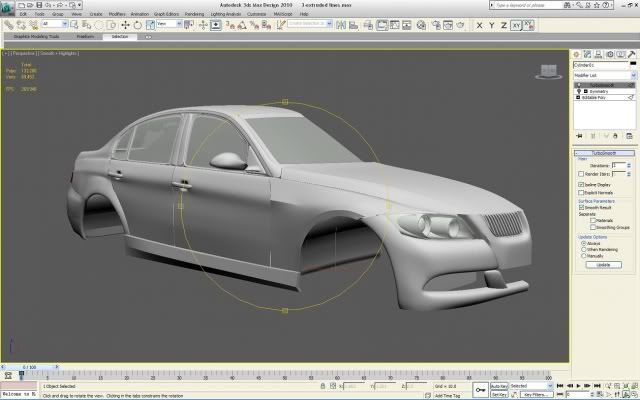Activate the Select and Move tool
640x400 pixels.
click(125, 25)
